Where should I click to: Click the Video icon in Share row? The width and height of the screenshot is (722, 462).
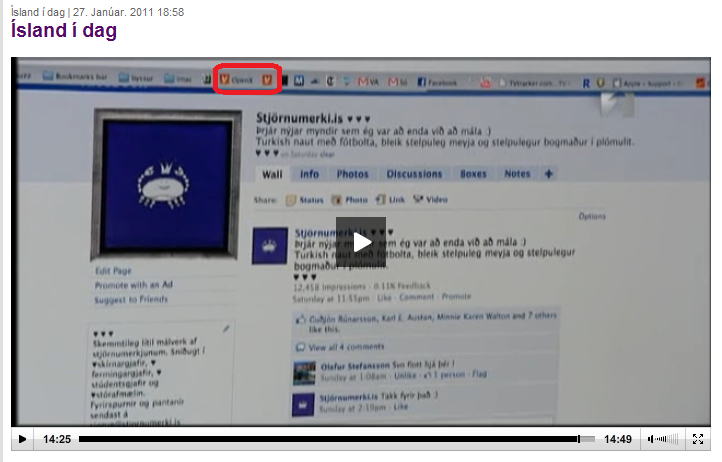tap(418, 200)
